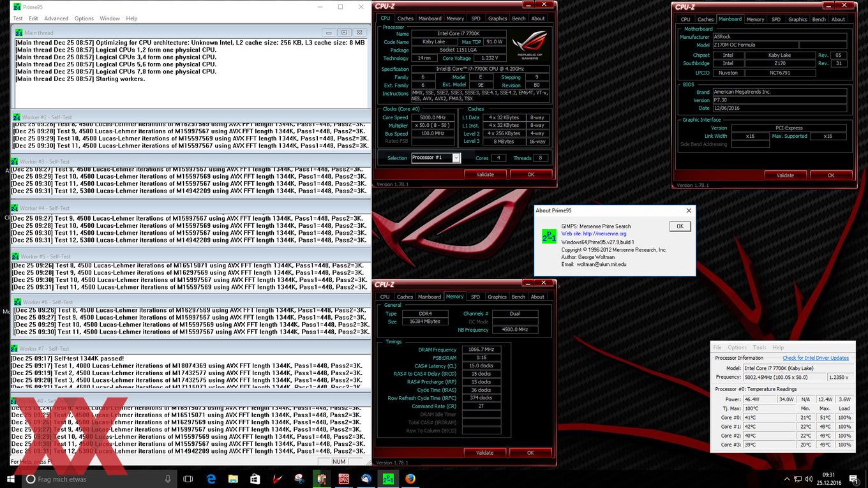
Task: Click OK in bottom CPU-Z memory window
Action: click(x=530, y=452)
